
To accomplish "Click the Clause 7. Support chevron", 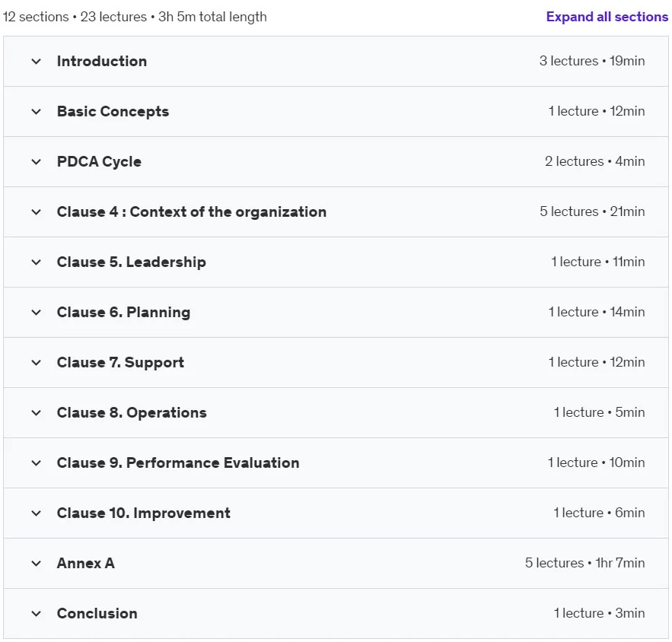I will click(37, 362).
